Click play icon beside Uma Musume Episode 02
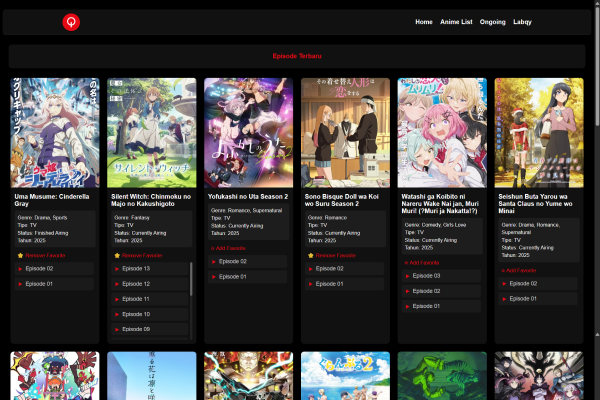This screenshot has height=400, width=600. [20, 269]
